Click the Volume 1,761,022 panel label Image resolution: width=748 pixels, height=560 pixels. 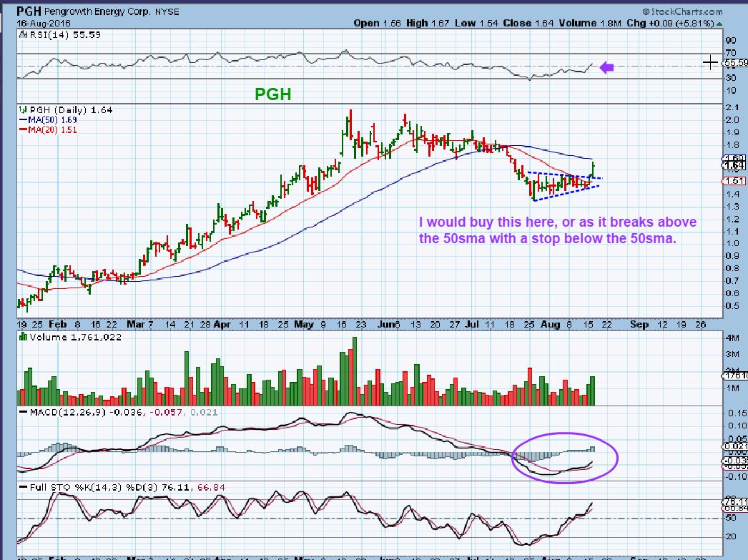click(x=75, y=337)
